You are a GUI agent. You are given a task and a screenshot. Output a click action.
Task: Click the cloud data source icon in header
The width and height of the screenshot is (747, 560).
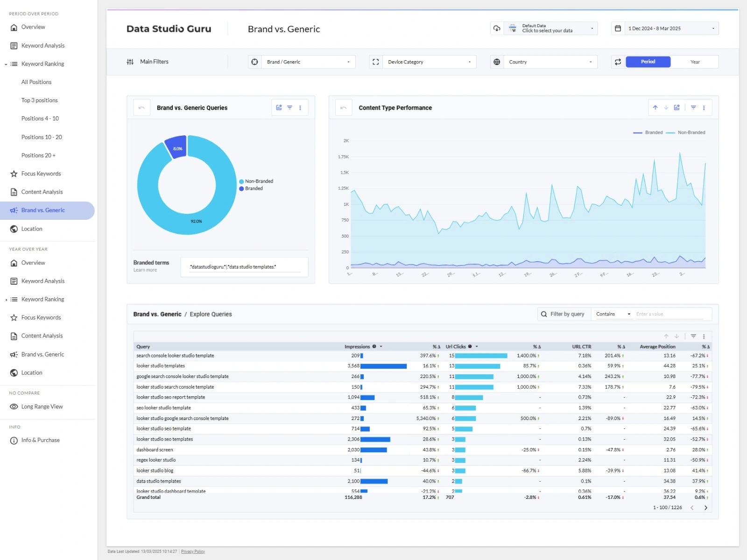[497, 28]
